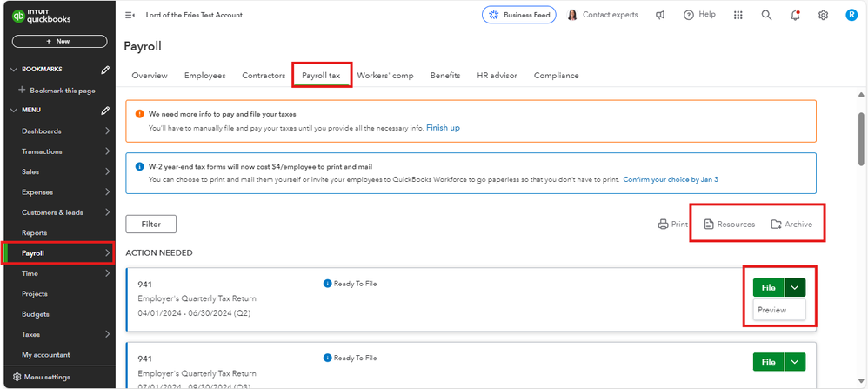
Task: Expand Dashboards submenu
Action: click(x=107, y=131)
